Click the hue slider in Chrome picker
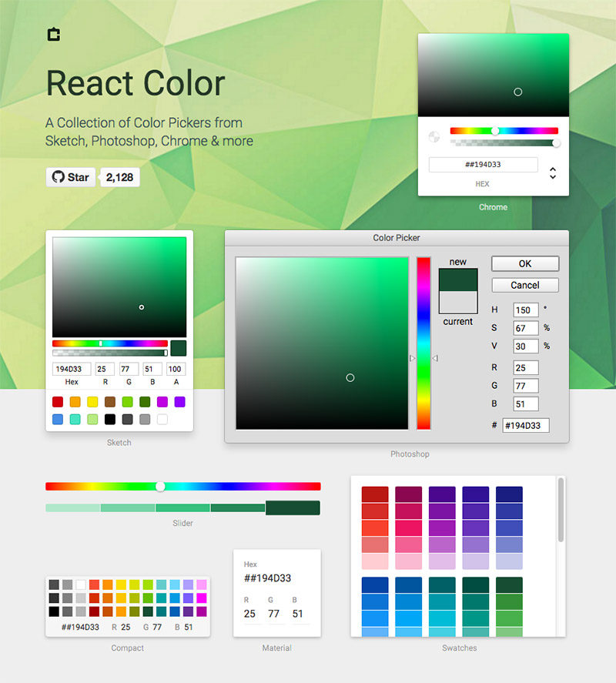The width and height of the screenshot is (616, 683). [504, 131]
